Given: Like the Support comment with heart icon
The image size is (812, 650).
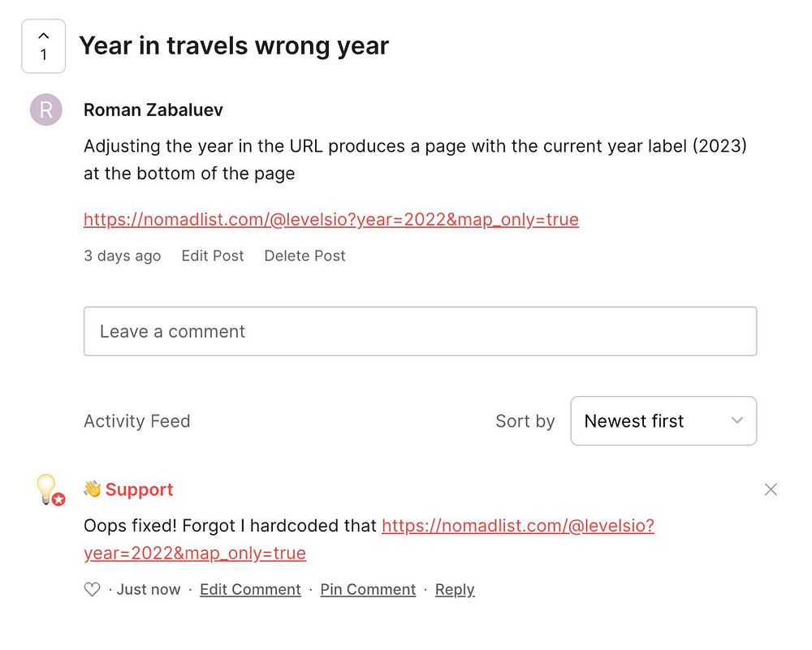Looking at the screenshot, I should pos(93,590).
